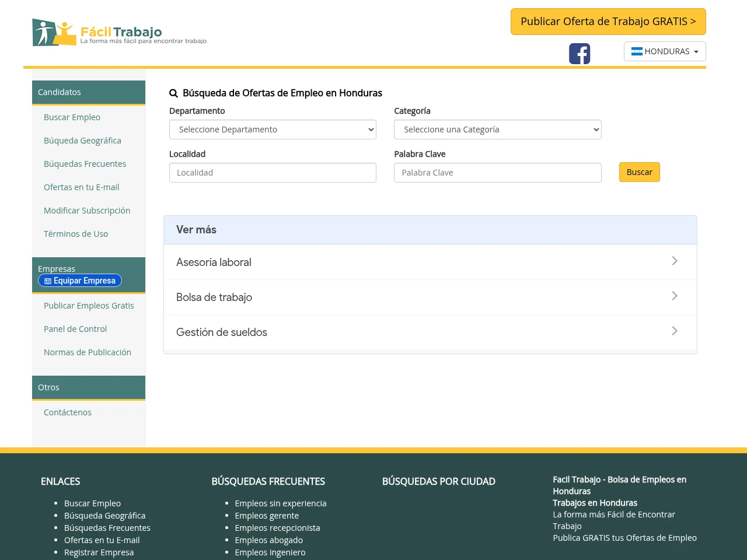Open the Bolsa de trabajo chevron arrow

[675, 296]
